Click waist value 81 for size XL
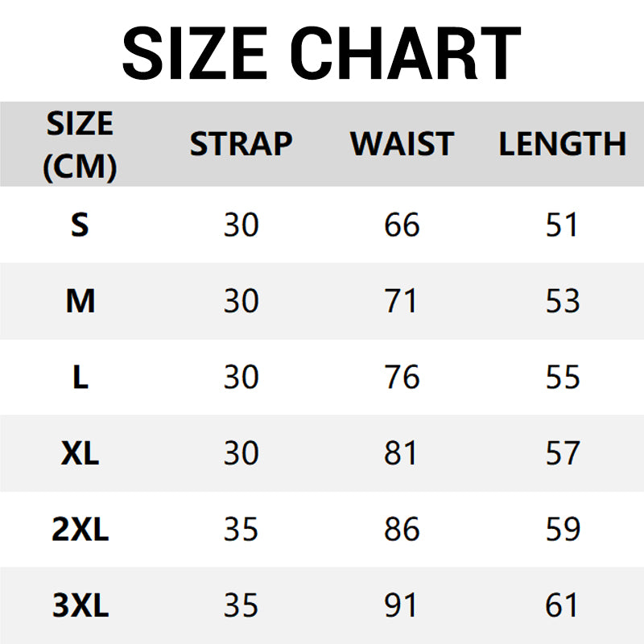The height and width of the screenshot is (644, 644). click(400, 452)
